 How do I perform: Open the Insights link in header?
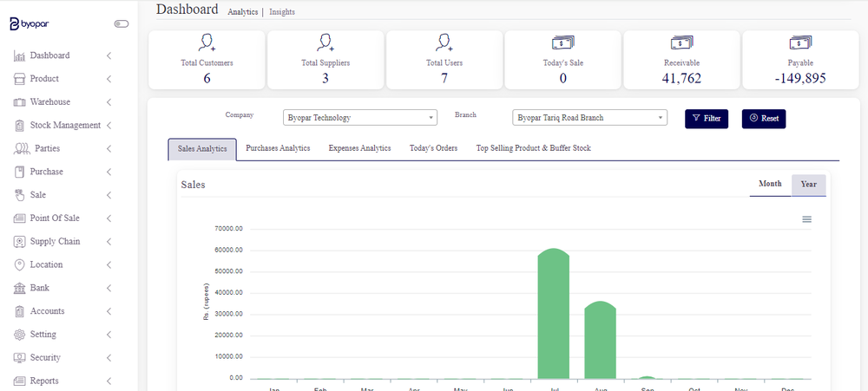point(282,12)
